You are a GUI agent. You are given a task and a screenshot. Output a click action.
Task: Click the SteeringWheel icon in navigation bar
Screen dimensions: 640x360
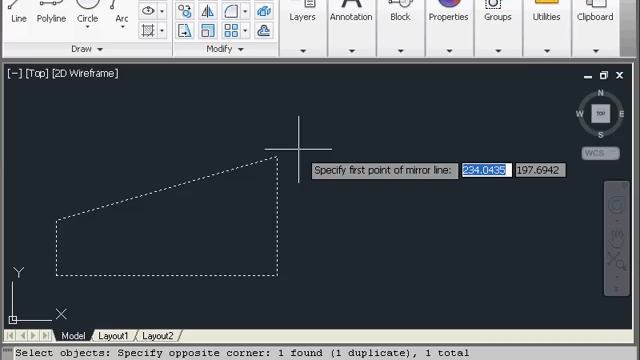[616, 204]
